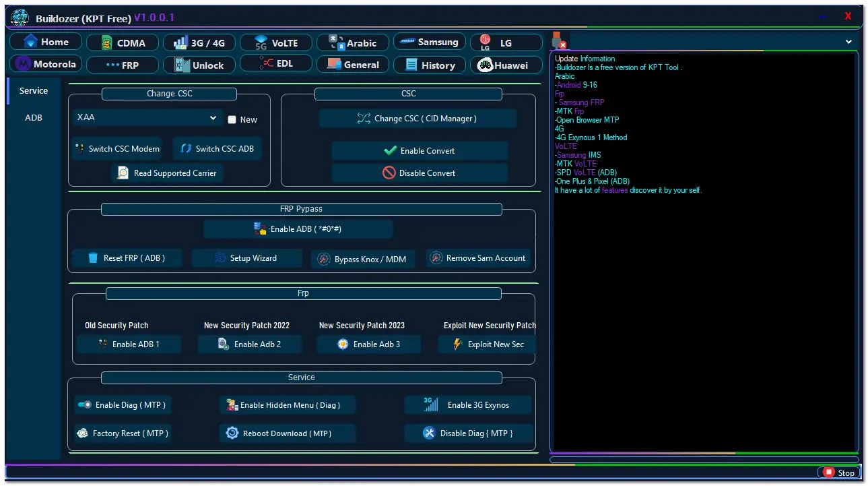
Task: Click the clear log icon above console
Action: pos(559,40)
